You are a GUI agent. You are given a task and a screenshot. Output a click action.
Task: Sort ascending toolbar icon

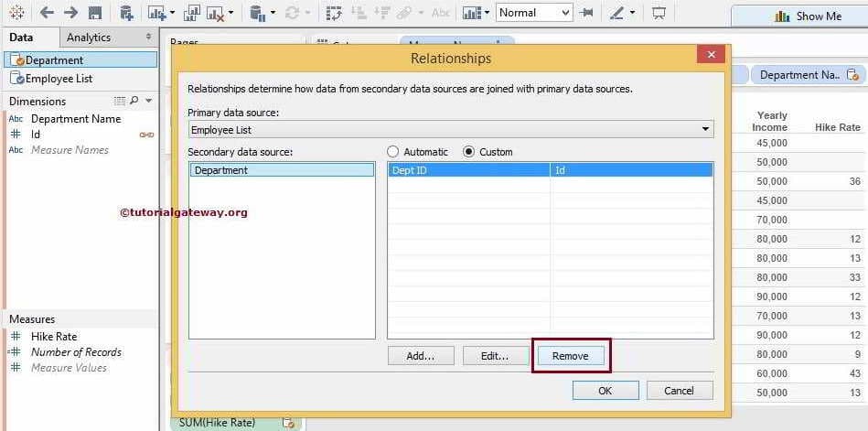tap(359, 13)
